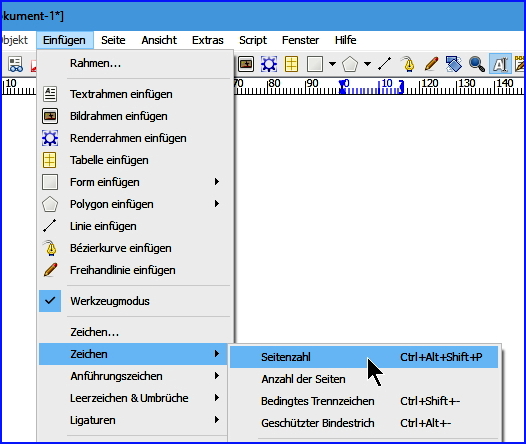
Task: Choose Bildrahmen einfügen menu entry
Action: (x=136, y=116)
